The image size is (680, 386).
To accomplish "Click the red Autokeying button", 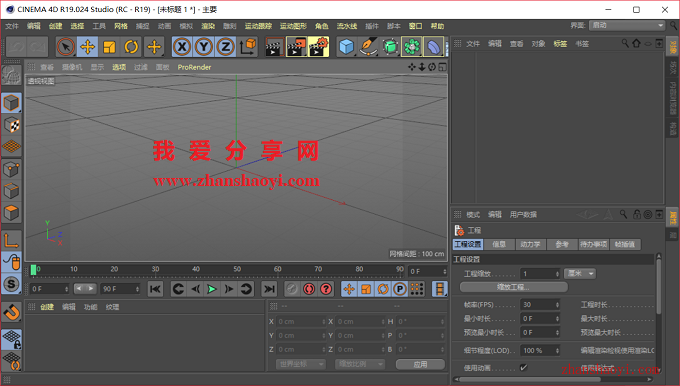I will (309, 289).
